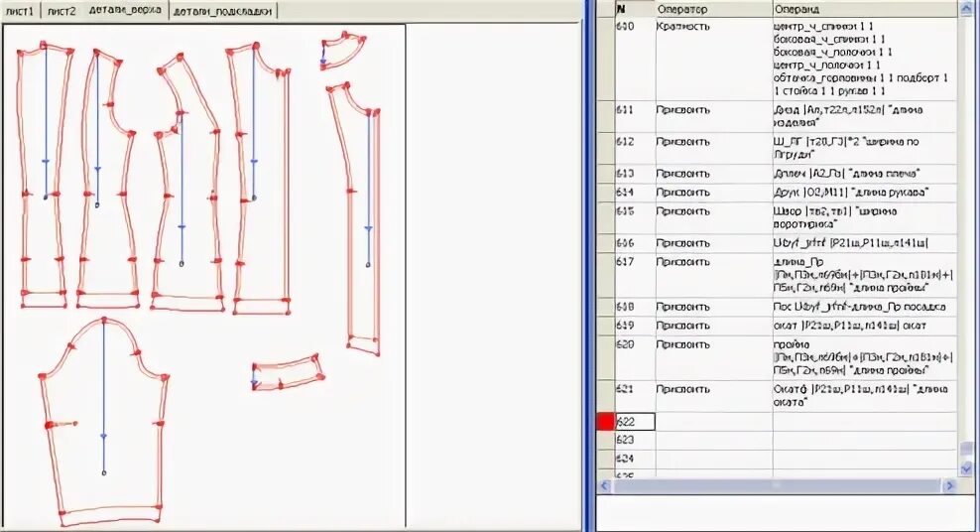Select the small curved neck facing piece
This screenshot has width=980, height=532.
pyautogui.click(x=342, y=52)
